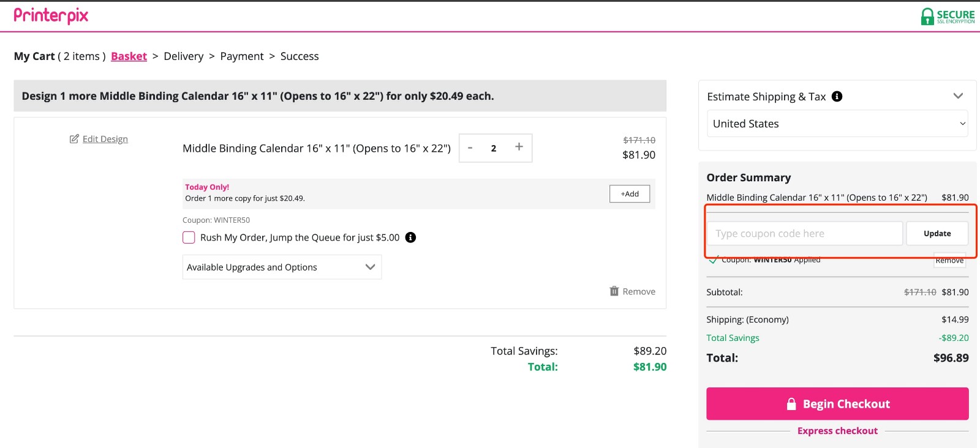Click the Design 1 more calendar promo banner

click(340, 96)
